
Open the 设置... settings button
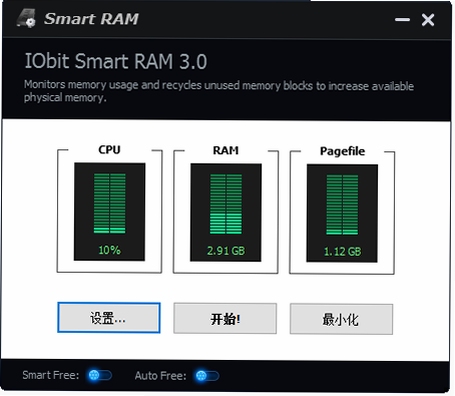point(109,318)
